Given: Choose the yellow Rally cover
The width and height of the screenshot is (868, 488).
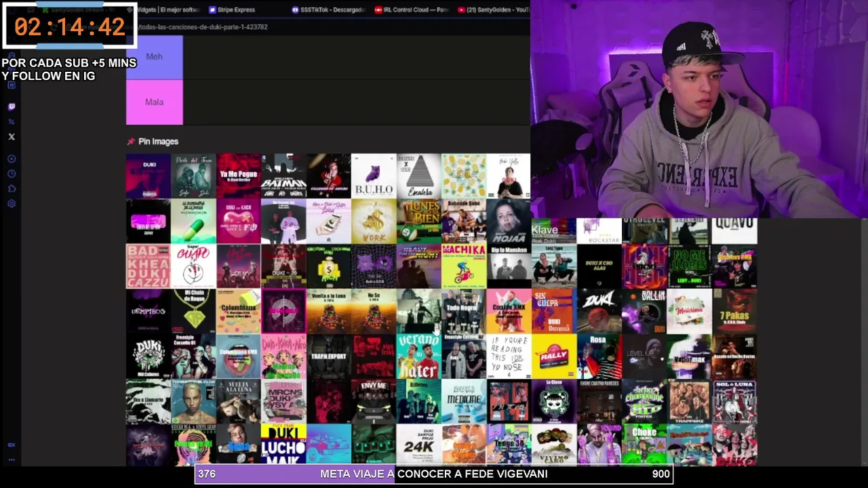Looking at the screenshot, I should [x=553, y=357].
